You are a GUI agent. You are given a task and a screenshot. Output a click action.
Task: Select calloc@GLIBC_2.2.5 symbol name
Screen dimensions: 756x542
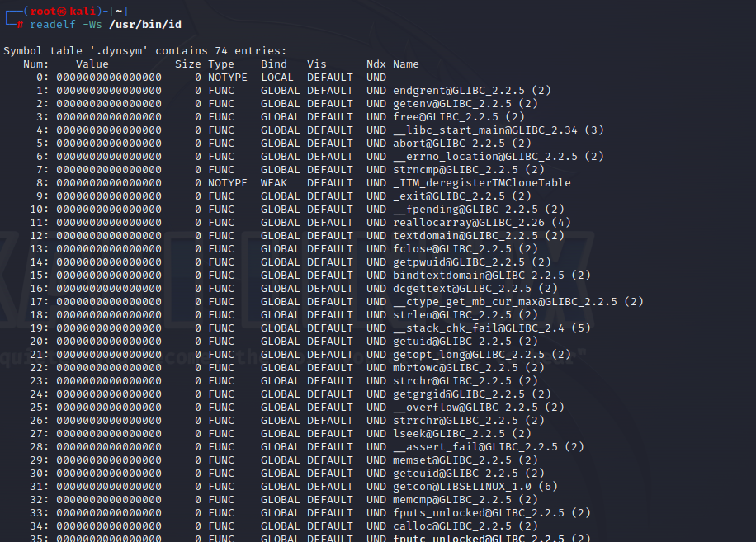click(452, 526)
